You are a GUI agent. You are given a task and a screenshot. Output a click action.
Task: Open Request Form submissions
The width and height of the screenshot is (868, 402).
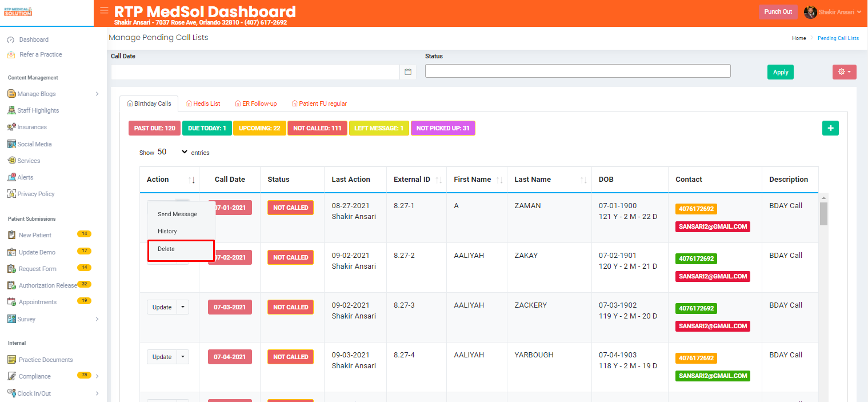(x=38, y=269)
